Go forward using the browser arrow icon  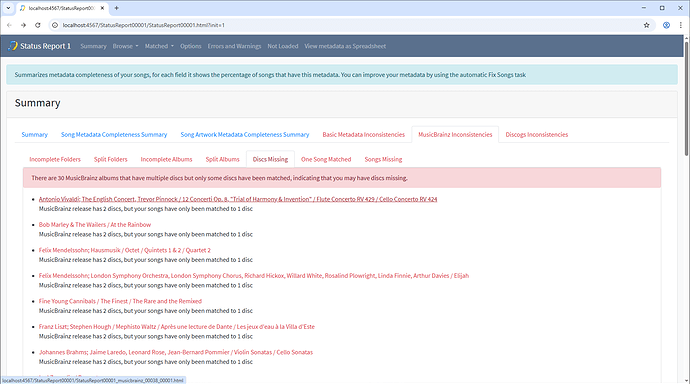[x=23, y=25]
